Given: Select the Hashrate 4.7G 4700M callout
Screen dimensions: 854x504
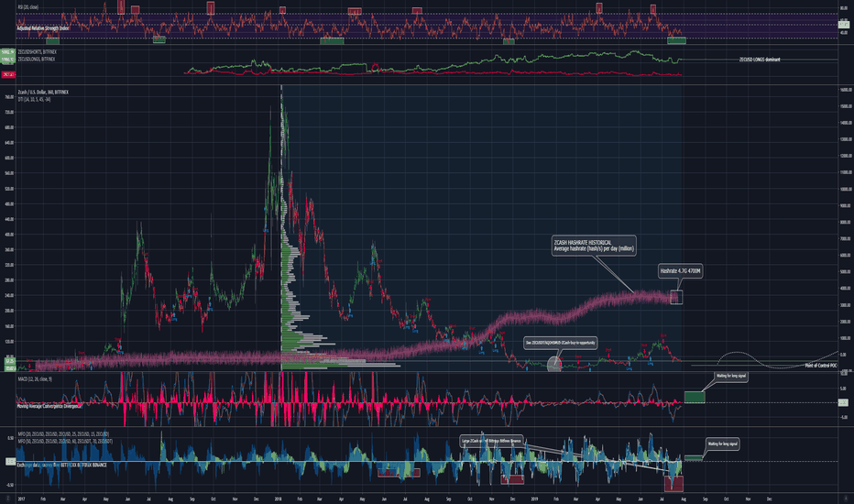Looking at the screenshot, I should point(680,271).
